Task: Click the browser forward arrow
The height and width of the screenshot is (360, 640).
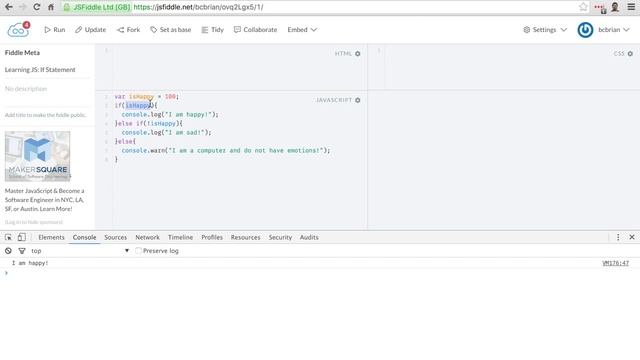Action: click(x=22, y=7)
